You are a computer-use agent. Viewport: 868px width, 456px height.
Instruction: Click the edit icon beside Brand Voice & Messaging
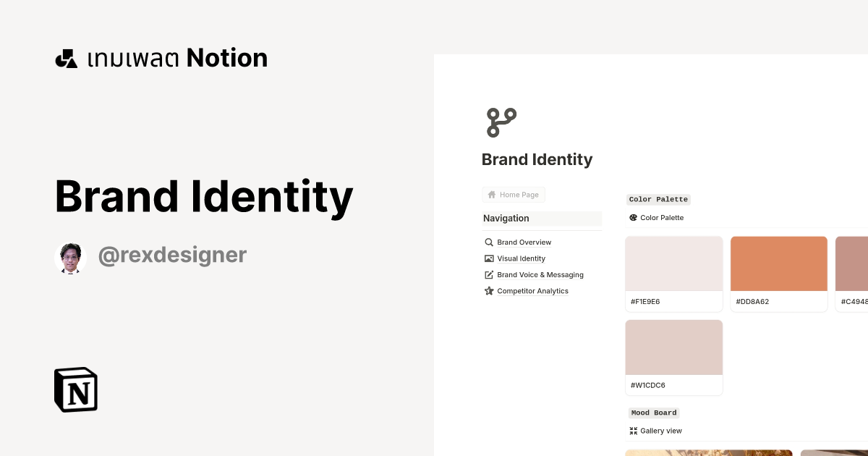tap(489, 274)
